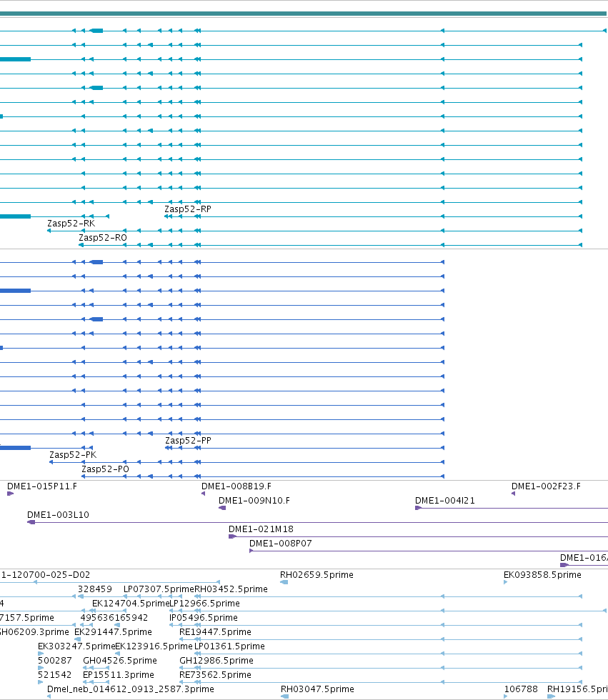Viewport: 608px width, 700px height.
Task: Select the purple block glyph of DME1-009N10.F
Action: pos(222,508)
